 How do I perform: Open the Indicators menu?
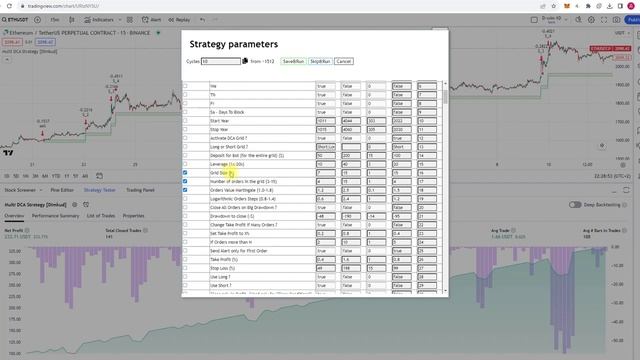[99, 20]
